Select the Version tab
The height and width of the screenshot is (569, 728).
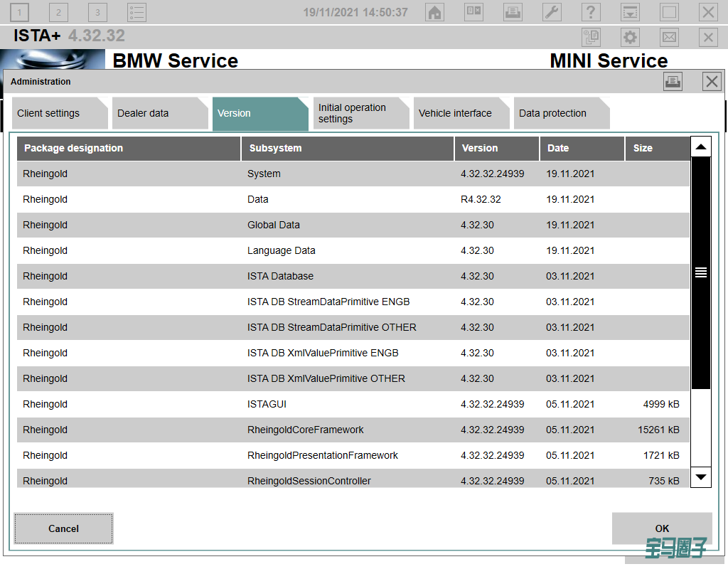pyautogui.click(x=260, y=114)
